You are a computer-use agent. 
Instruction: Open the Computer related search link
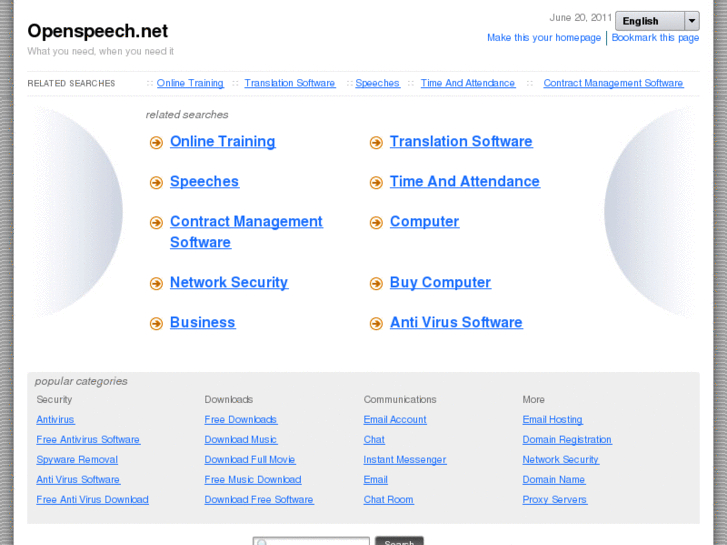424,222
